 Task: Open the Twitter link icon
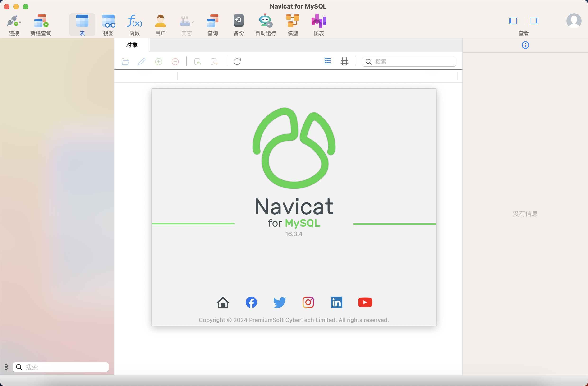click(x=280, y=302)
